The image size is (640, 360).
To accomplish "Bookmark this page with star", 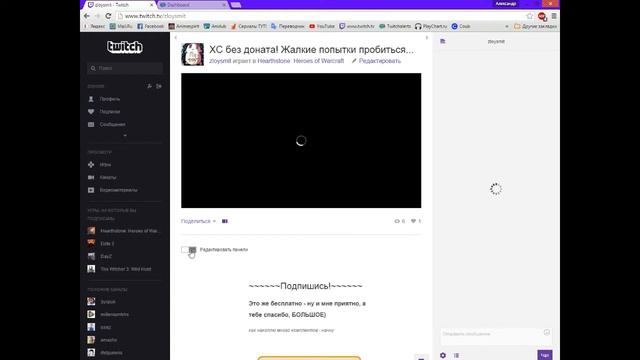I will (x=530, y=16).
